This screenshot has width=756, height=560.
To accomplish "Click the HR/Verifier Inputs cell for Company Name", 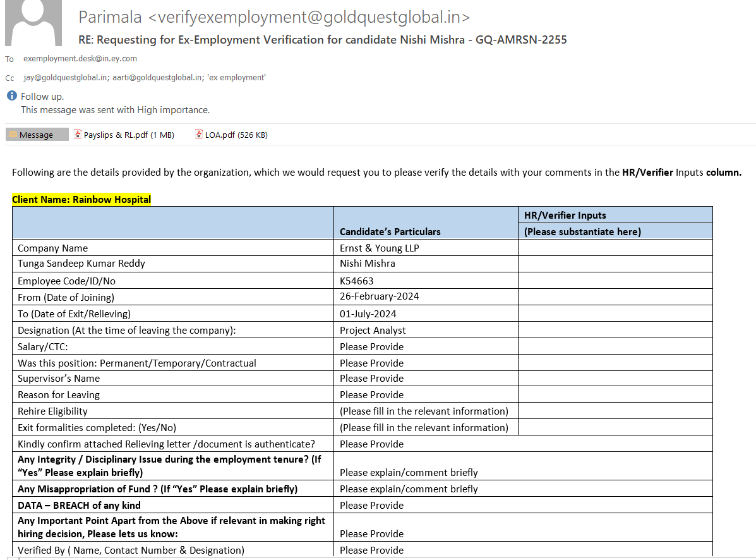I will click(615, 248).
